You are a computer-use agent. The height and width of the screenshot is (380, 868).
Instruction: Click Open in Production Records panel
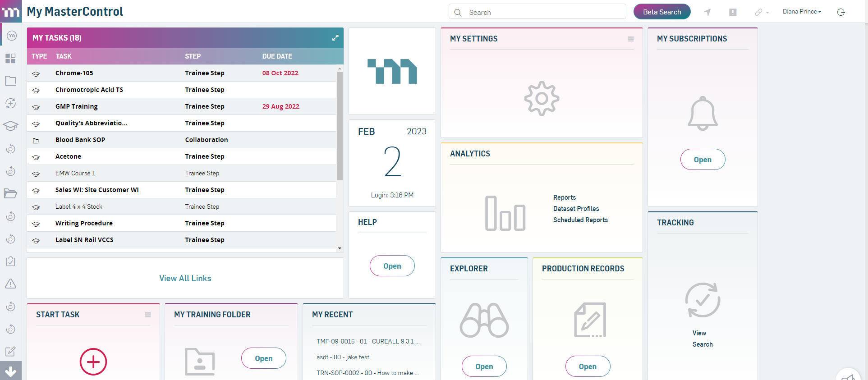(x=588, y=366)
